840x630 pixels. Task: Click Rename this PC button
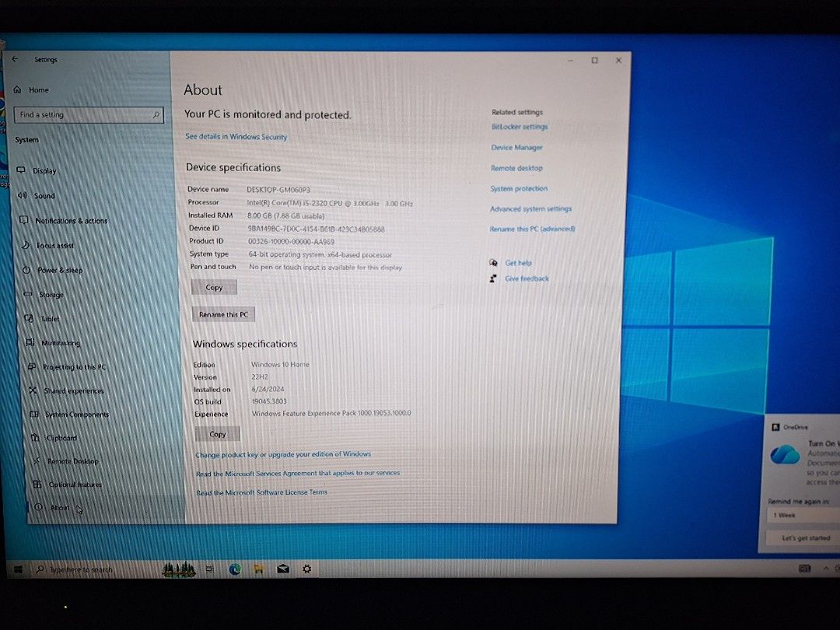coord(223,314)
